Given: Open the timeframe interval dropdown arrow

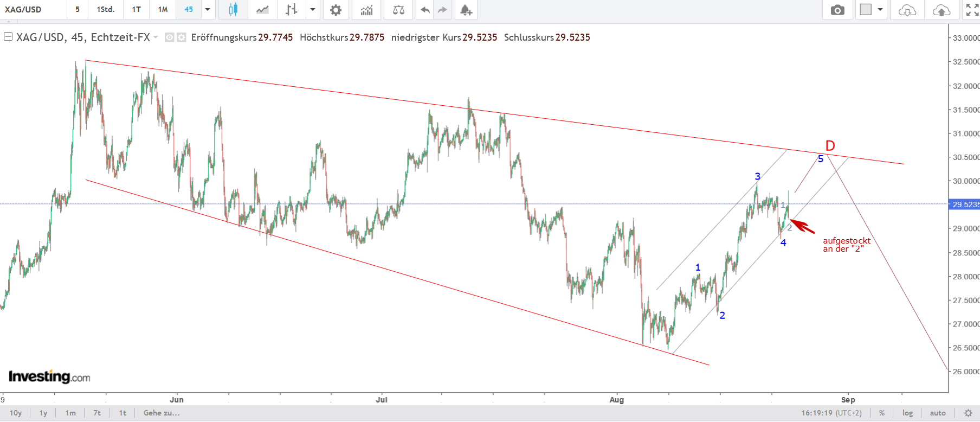Looking at the screenshot, I should coord(208,10).
